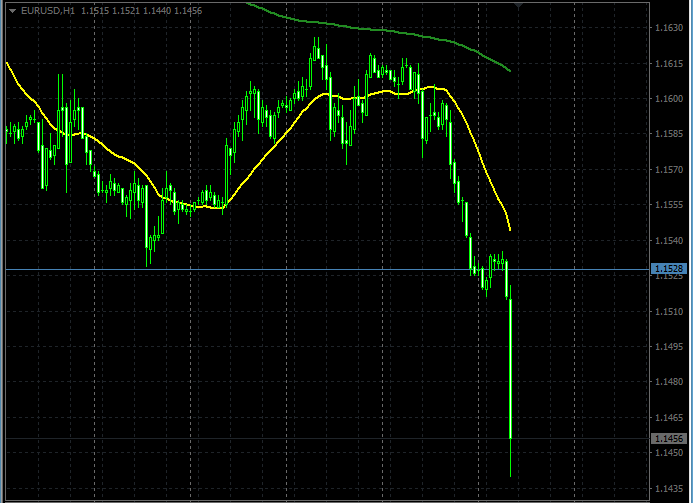The width and height of the screenshot is (693, 503).
Task: Click the 1.1630 price scale label
Action: tap(669, 28)
